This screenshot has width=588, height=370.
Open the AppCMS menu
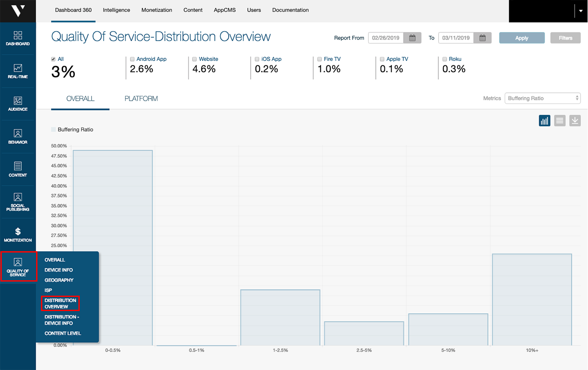tap(225, 10)
